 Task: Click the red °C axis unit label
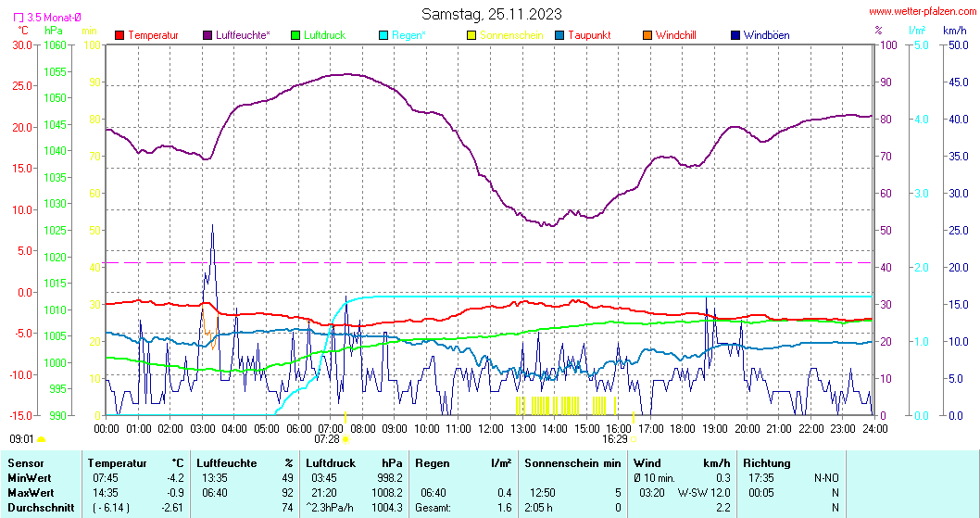(x=22, y=30)
